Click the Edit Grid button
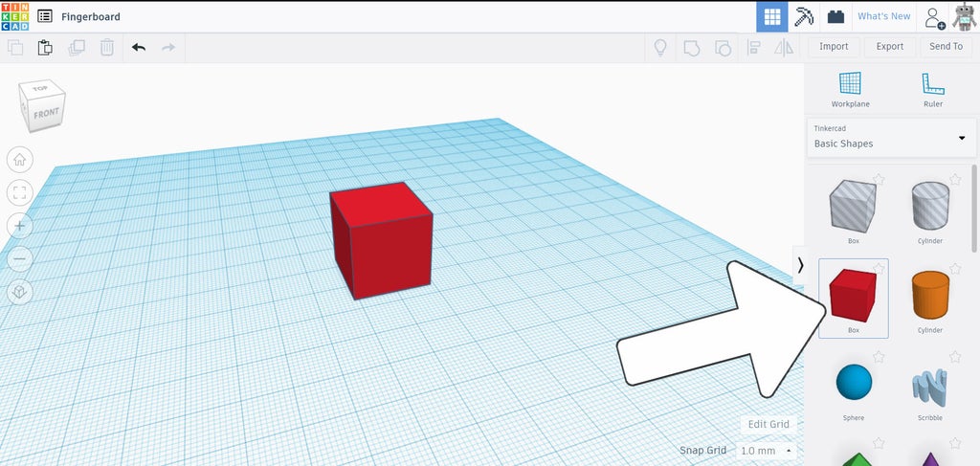The width and height of the screenshot is (980, 466). [768, 424]
